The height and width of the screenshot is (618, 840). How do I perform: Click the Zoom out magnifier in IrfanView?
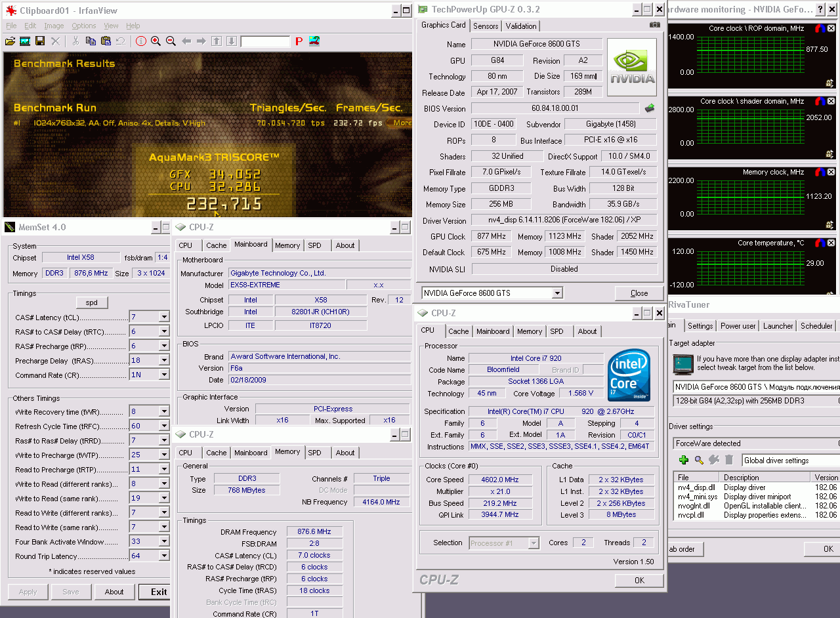click(x=171, y=41)
